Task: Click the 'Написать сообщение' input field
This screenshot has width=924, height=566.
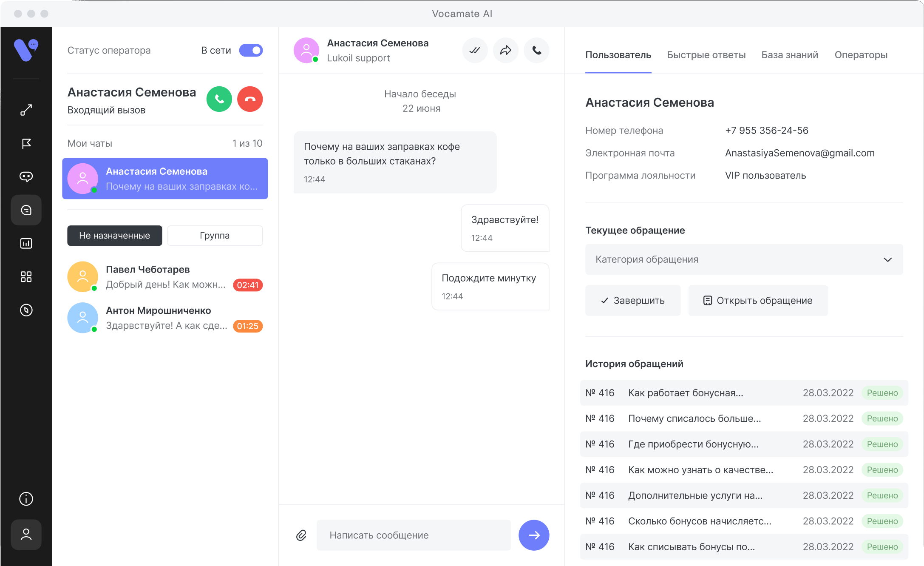Action: (x=413, y=535)
